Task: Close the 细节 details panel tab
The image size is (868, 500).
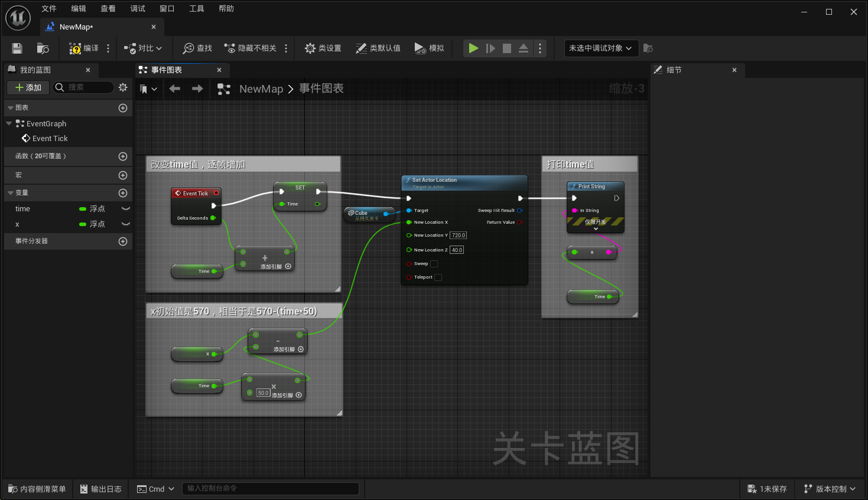Action: 734,70
